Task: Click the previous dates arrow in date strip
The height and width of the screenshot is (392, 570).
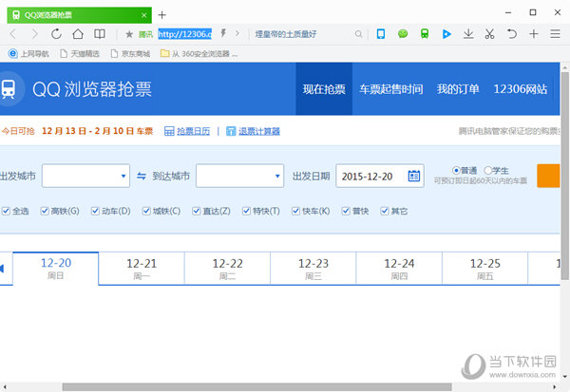Action: click(x=2, y=269)
